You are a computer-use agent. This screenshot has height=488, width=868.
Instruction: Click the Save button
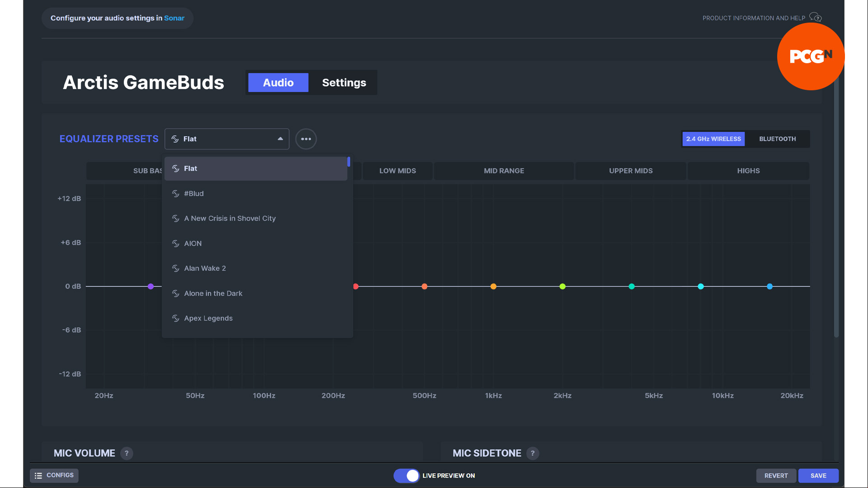(x=818, y=476)
